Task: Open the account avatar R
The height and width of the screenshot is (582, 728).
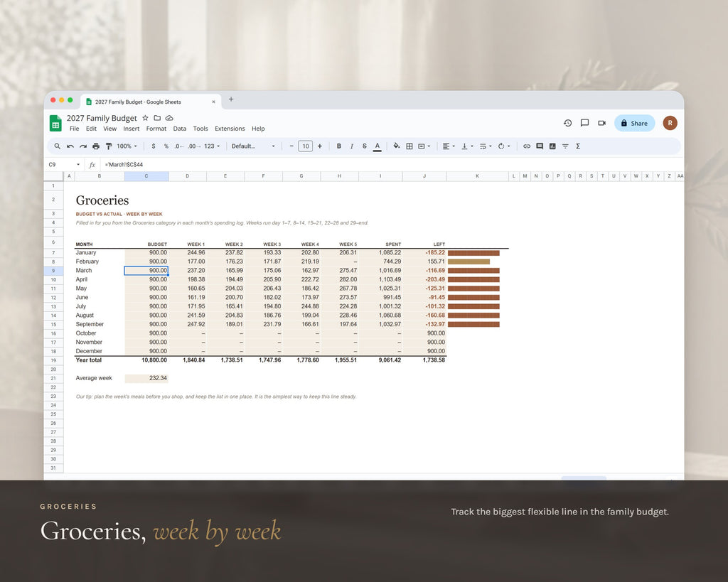Action: coord(670,123)
